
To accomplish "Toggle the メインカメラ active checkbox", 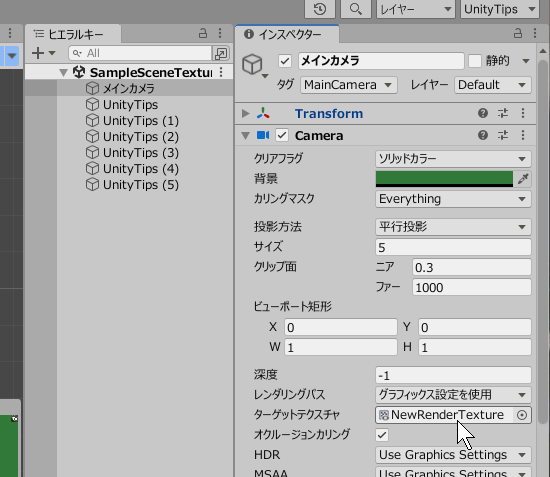I will click(x=285, y=61).
